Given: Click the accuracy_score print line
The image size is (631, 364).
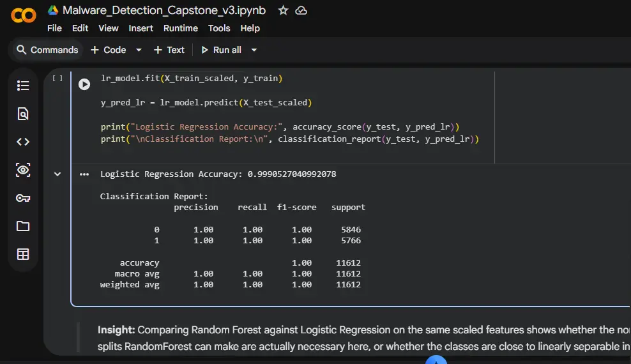Looking at the screenshot, I should click(x=280, y=126).
